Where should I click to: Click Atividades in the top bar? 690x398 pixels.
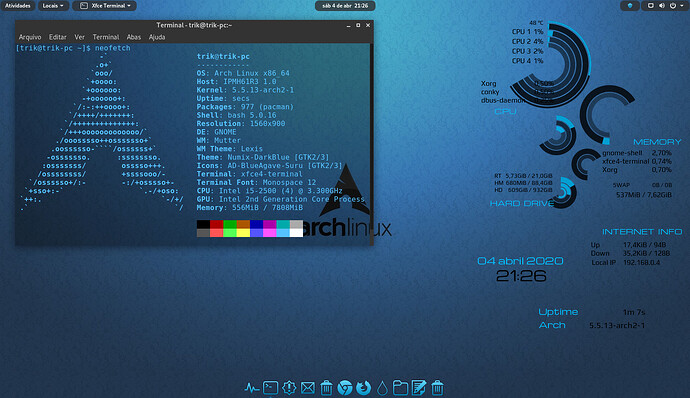click(18, 6)
